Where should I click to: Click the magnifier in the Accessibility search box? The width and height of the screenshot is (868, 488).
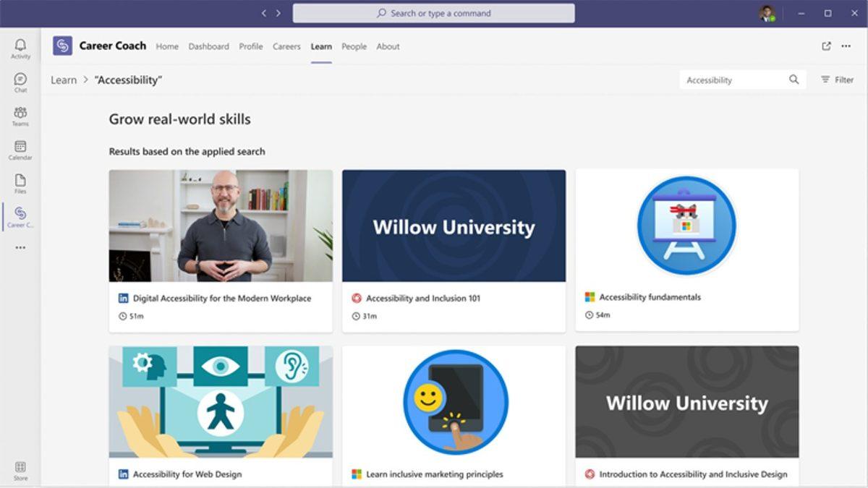[x=793, y=80]
